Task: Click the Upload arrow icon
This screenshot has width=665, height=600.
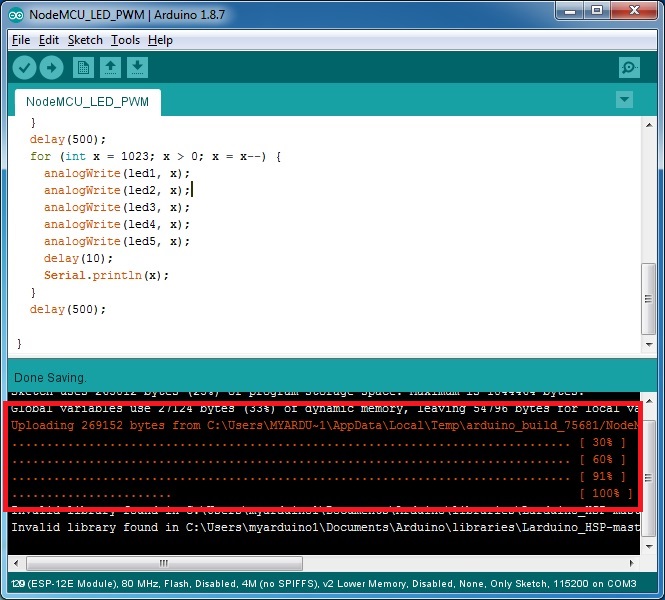Action: (x=51, y=68)
